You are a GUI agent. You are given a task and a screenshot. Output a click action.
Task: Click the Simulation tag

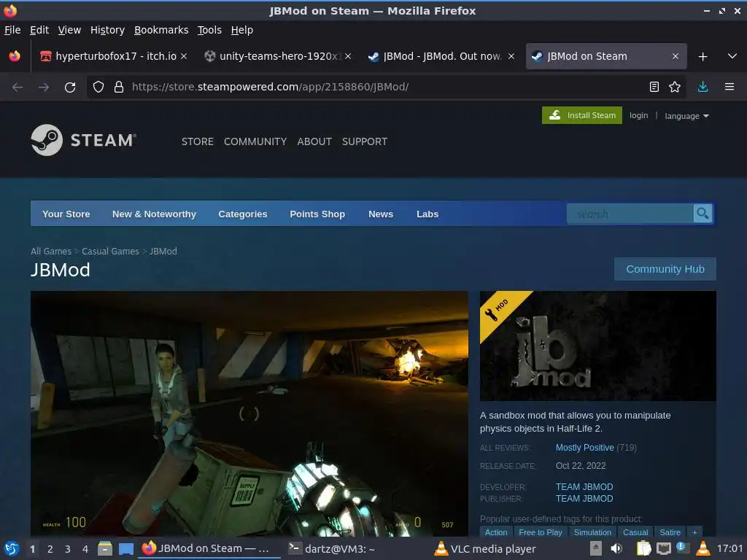[x=592, y=532]
